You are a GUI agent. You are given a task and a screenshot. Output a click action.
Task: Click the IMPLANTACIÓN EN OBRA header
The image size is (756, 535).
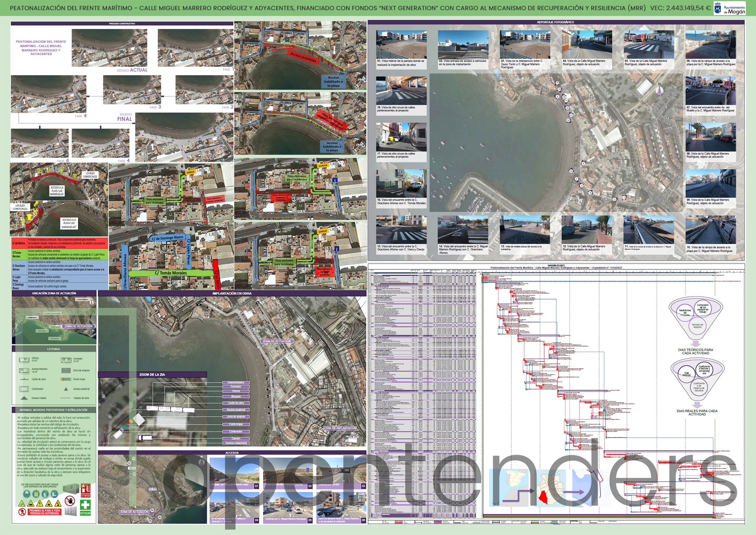pos(232,293)
